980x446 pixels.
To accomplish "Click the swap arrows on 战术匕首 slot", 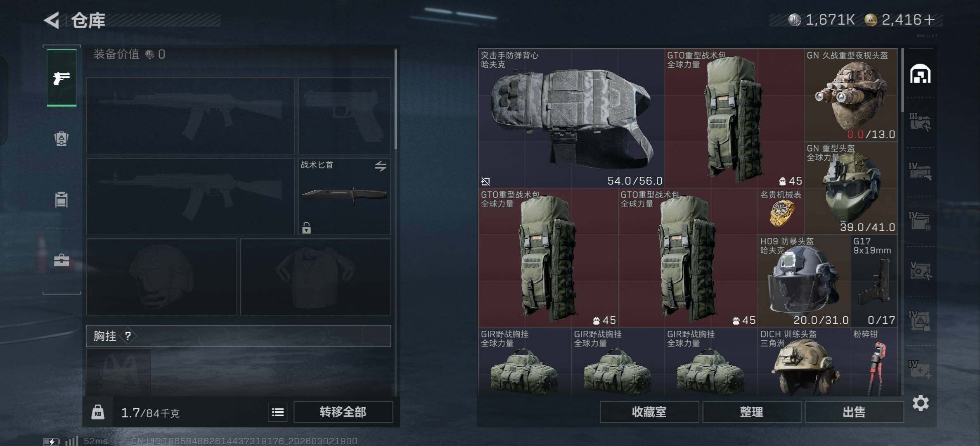I will tap(381, 166).
